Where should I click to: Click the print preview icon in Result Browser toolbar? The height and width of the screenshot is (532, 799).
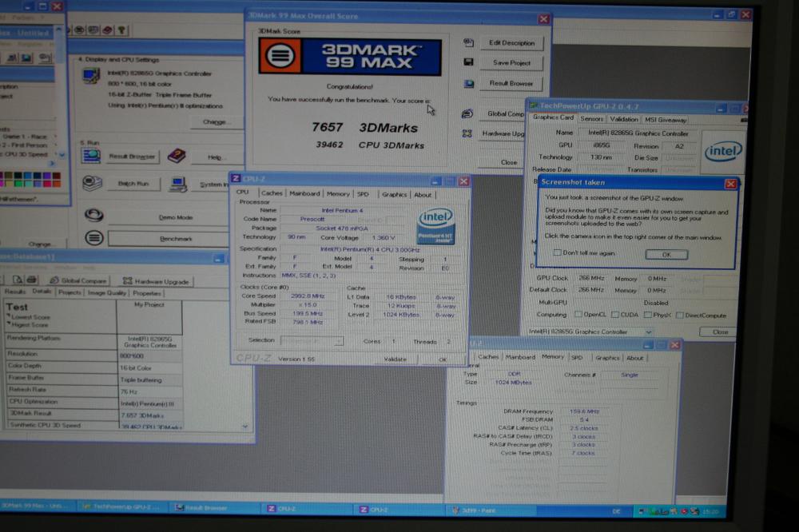pyautogui.click(x=18, y=280)
